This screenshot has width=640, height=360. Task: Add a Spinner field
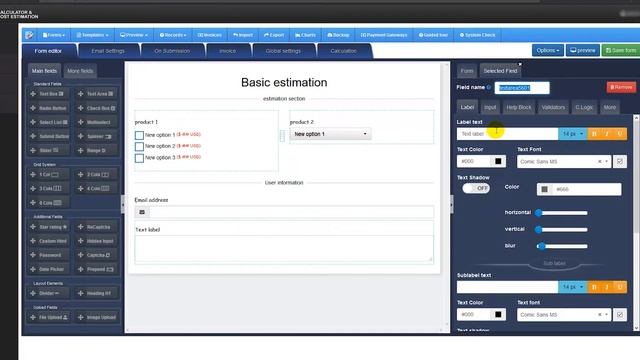point(97,136)
